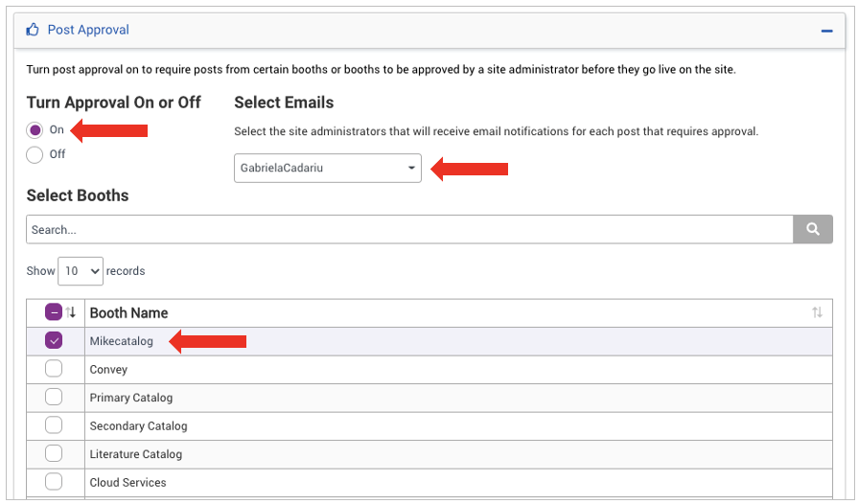This screenshot has height=504, width=858.
Task: Click the Mikecatalog booth name
Action: tap(122, 341)
